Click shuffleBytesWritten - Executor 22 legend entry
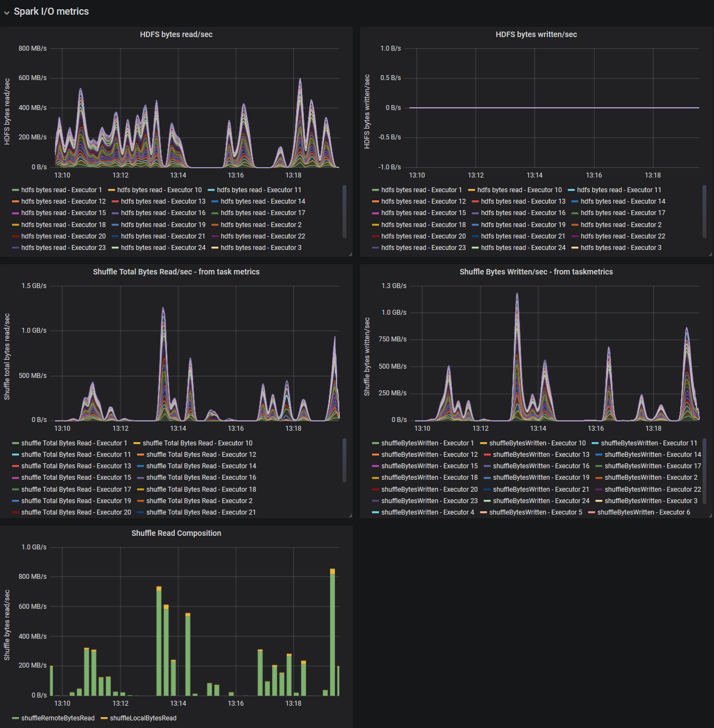The image size is (714, 728). [x=653, y=490]
